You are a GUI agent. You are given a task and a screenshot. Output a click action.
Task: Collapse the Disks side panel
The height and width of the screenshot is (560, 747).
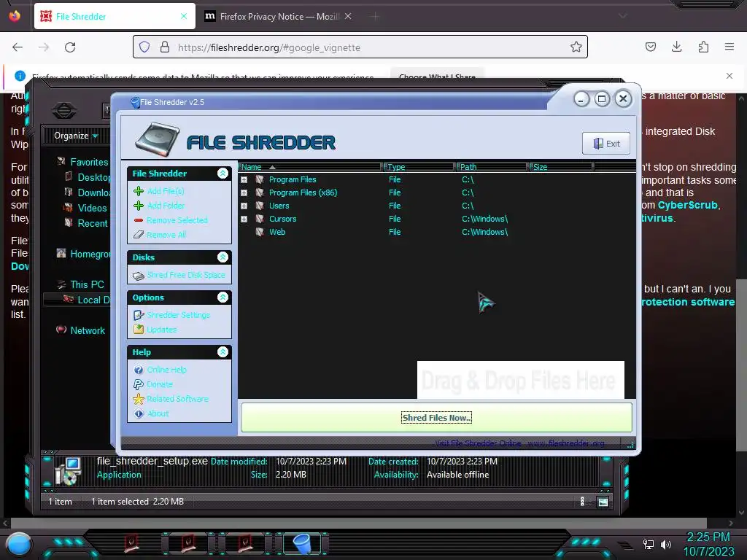222,257
